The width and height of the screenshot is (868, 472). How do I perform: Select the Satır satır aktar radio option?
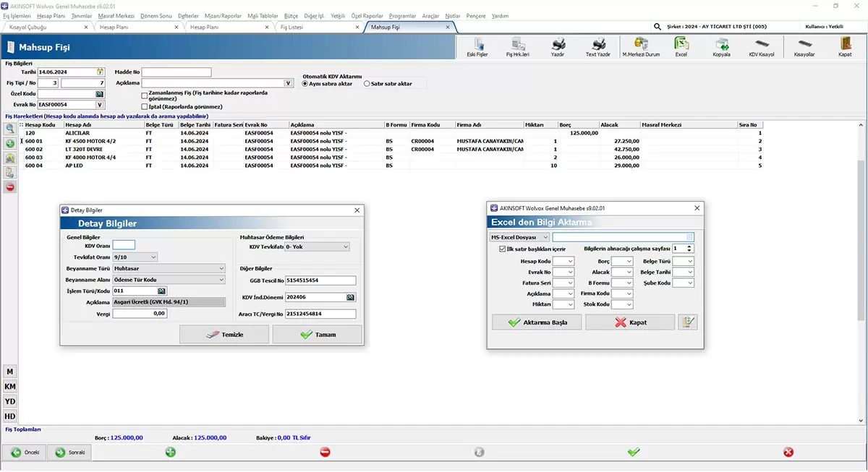coord(367,84)
